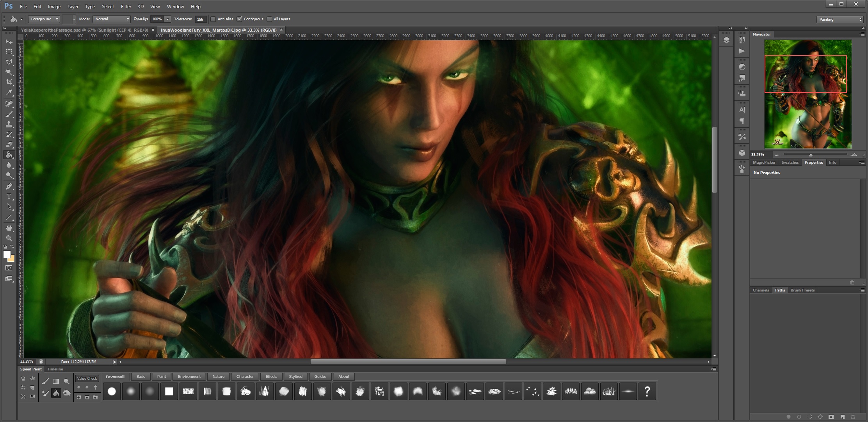
Task: Open the 3D cube panel icon
Action: point(742,153)
